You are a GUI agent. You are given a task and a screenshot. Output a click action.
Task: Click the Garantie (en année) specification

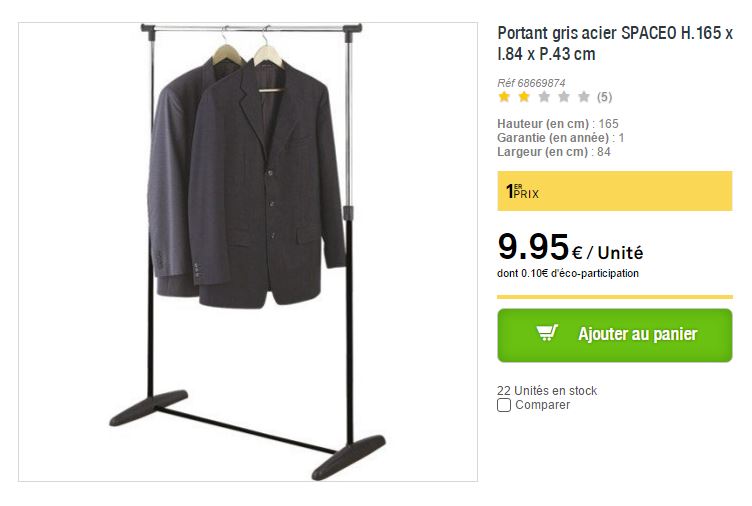pos(561,138)
